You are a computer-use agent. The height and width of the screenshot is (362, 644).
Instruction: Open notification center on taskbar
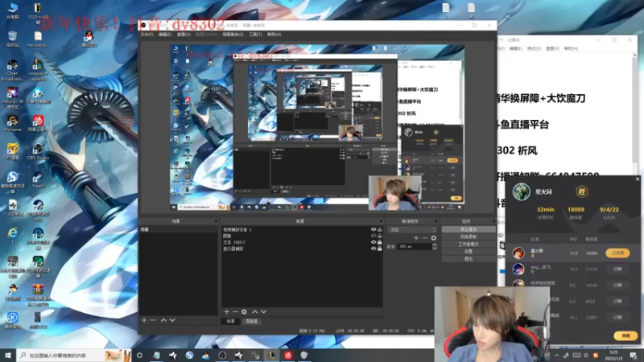pyautogui.click(x=634, y=356)
